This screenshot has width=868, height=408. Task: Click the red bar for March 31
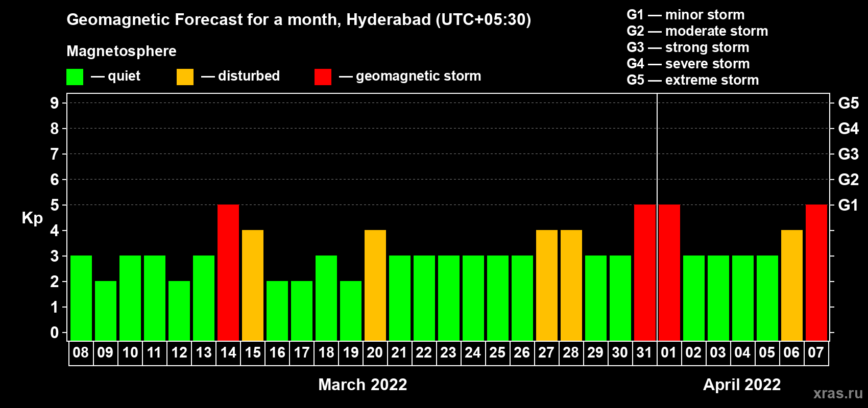point(645,272)
